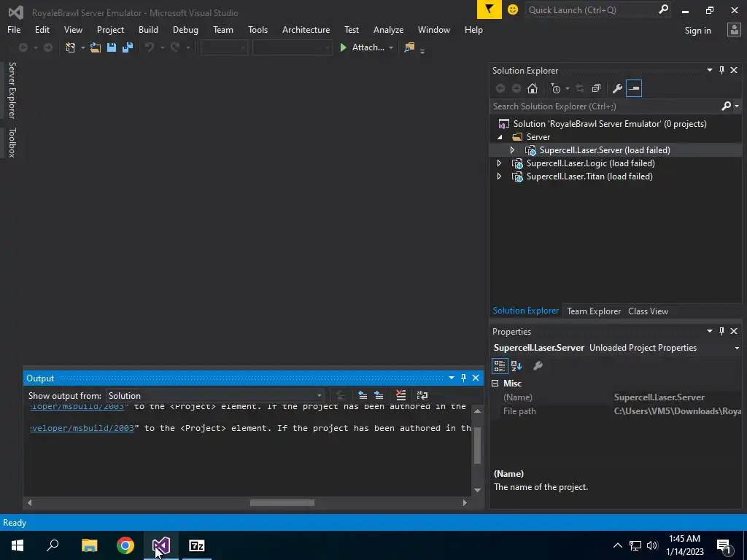Expand Supercell.Laser.Server project node

pos(513,150)
